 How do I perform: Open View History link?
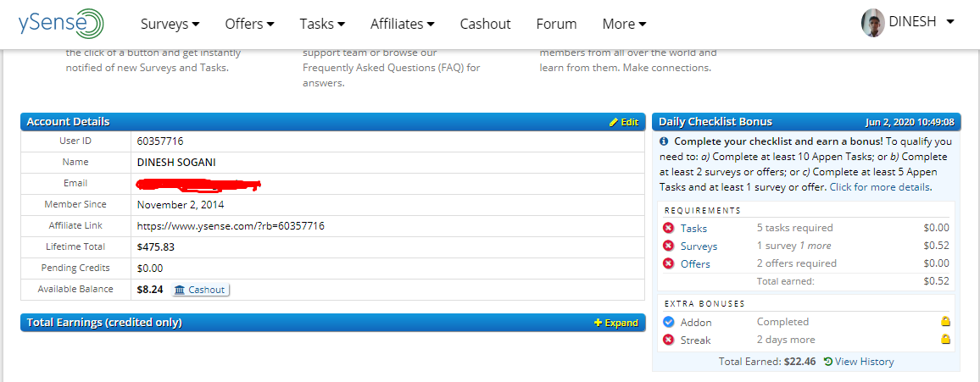point(859,362)
